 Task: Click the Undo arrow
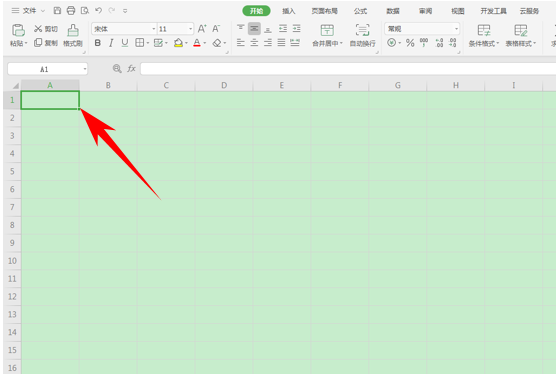coord(99,11)
